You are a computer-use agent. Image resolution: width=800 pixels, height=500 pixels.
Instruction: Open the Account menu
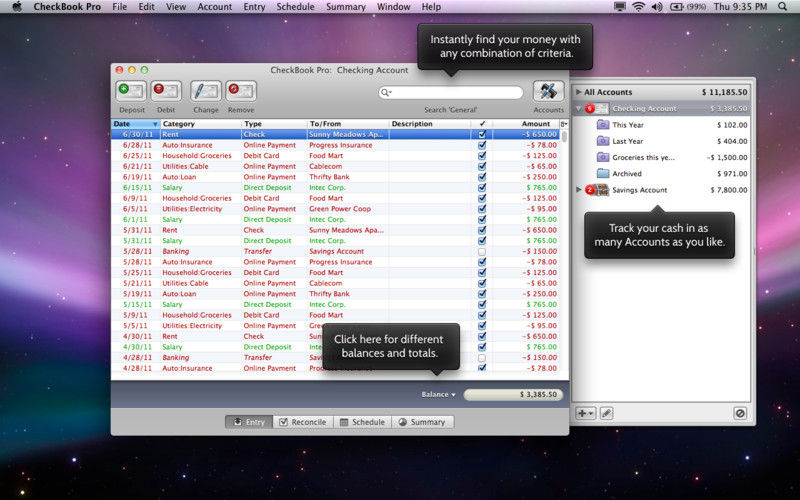point(214,7)
